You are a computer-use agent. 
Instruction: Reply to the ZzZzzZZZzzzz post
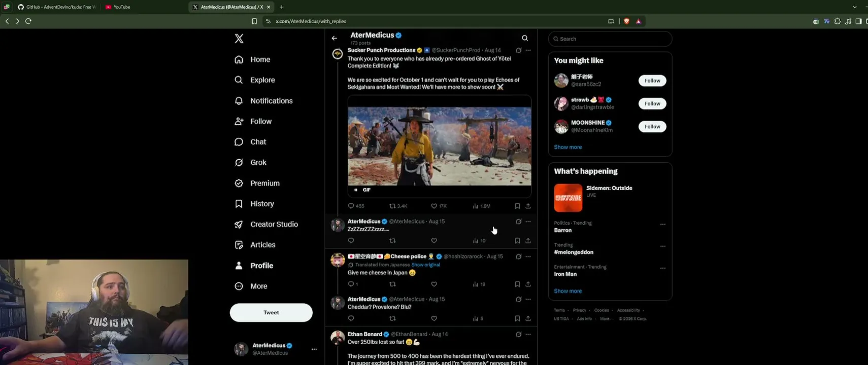pos(351,241)
